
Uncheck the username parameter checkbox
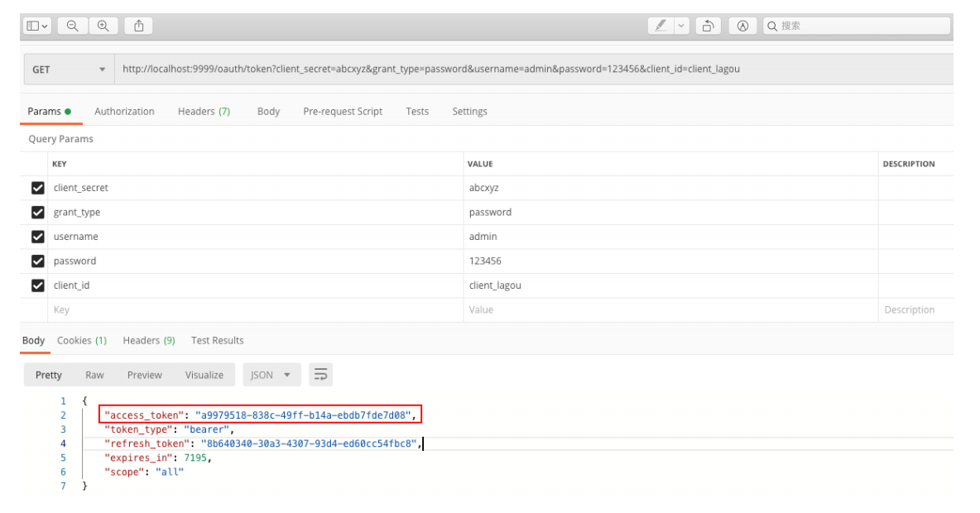coord(37,236)
